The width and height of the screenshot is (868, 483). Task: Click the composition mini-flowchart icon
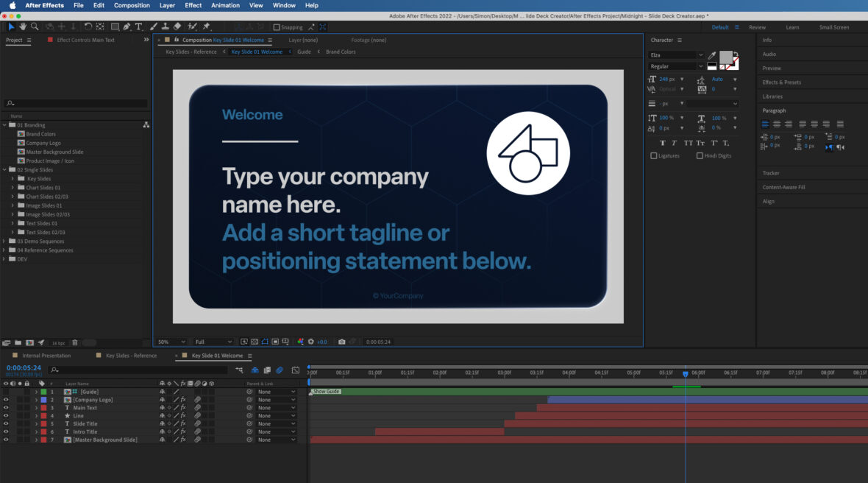pos(239,370)
